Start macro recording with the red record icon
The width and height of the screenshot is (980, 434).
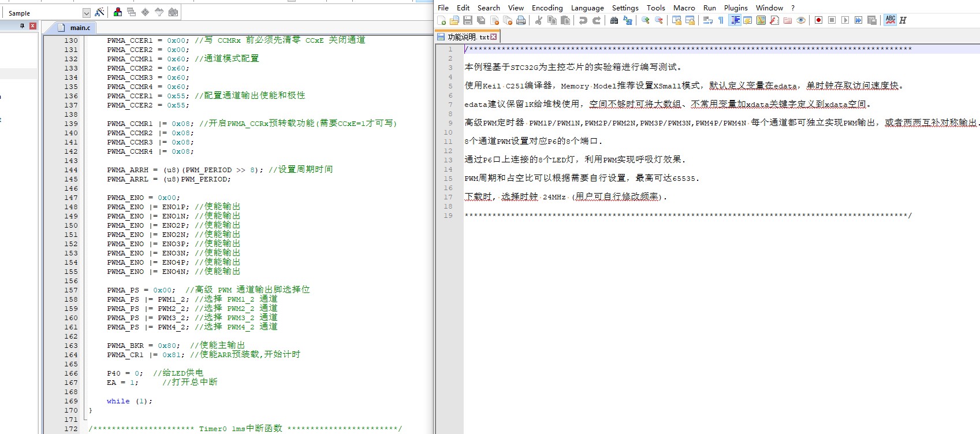pos(818,20)
